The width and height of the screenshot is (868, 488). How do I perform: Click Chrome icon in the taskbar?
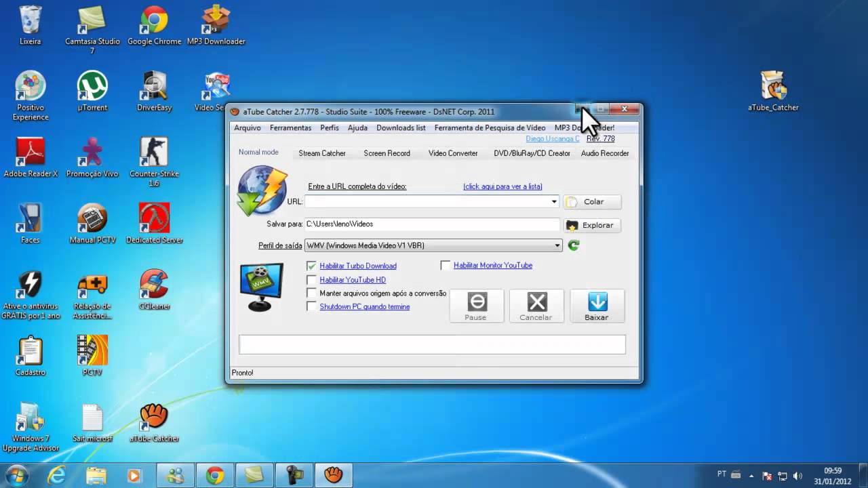[x=215, y=476]
